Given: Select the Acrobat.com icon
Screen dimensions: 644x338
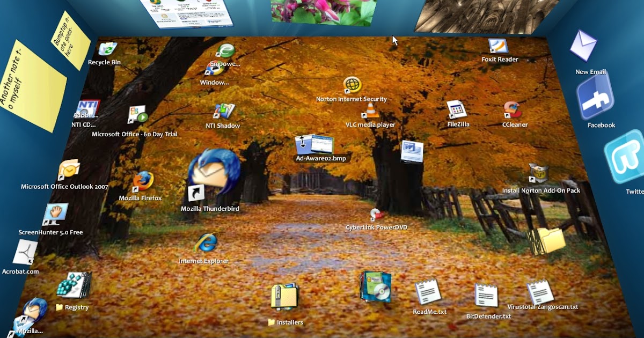Looking at the screenshot, I should (x=25, y=253).
